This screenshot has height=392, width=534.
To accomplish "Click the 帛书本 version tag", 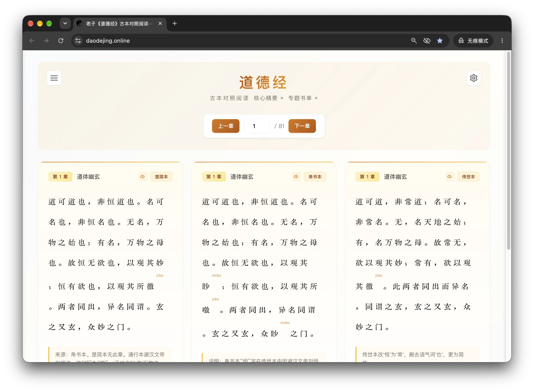I will point(315,176).
